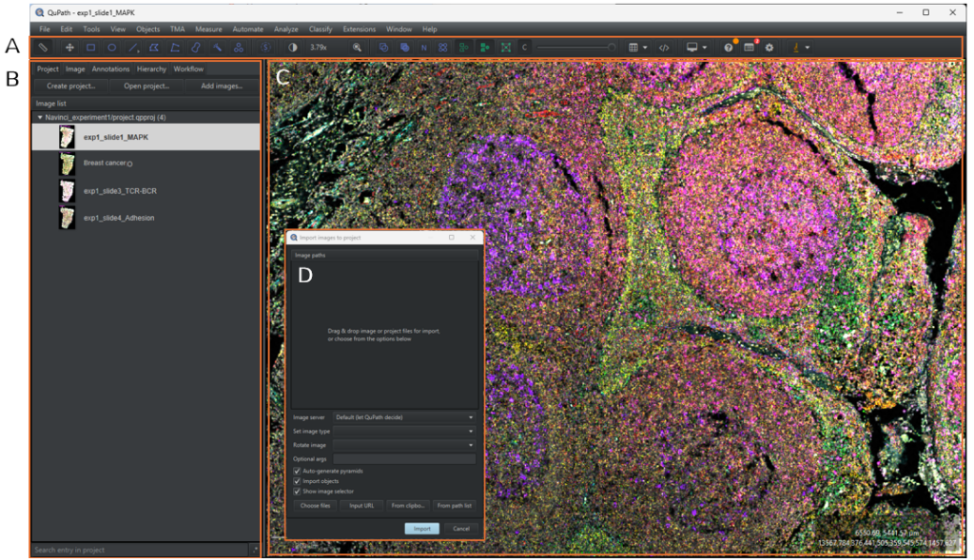
Task: Select the Polygon annotation tool
Action: click(x=154, y=47)
